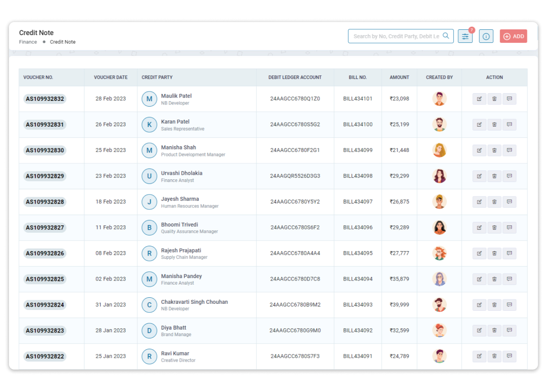Edit Urvashi Dholakia's credit note
Viewport: 547px width, 392px height.
[x=479, y=176]
